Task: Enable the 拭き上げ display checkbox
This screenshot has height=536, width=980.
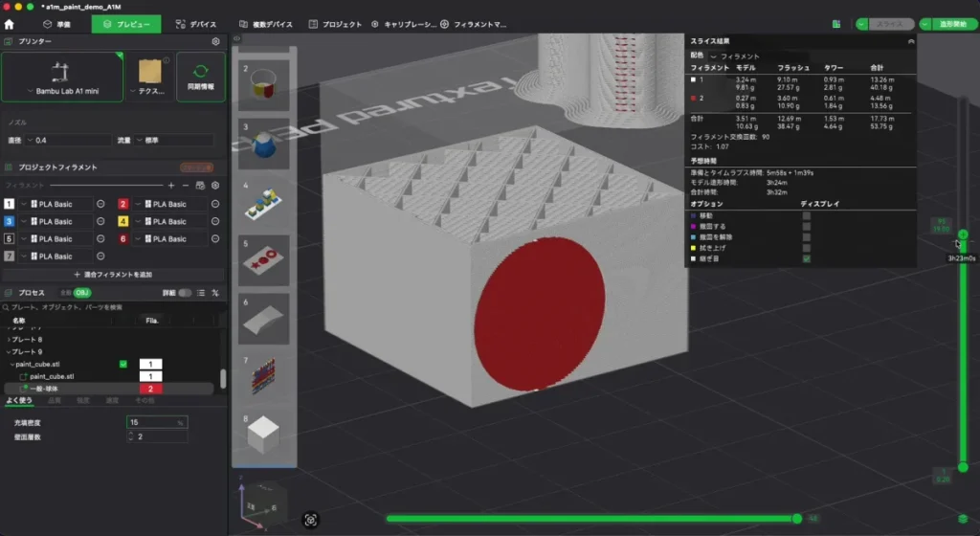Action: 806,248
